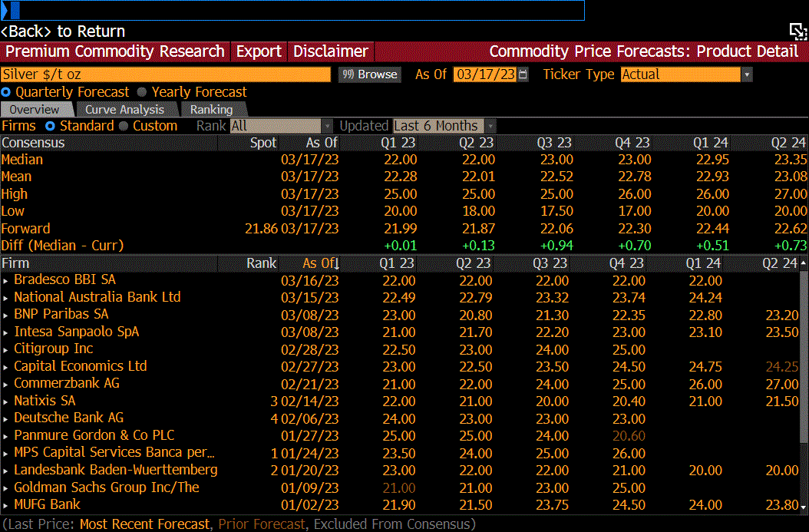Click the command line input bar
809x532 pixels.
point(292,10)
